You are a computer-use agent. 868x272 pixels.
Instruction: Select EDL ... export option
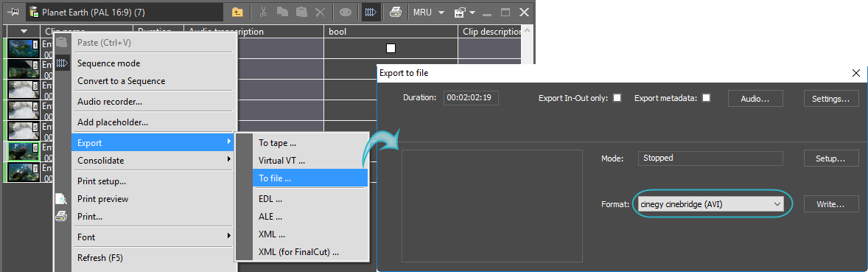[x=310, y=198]
